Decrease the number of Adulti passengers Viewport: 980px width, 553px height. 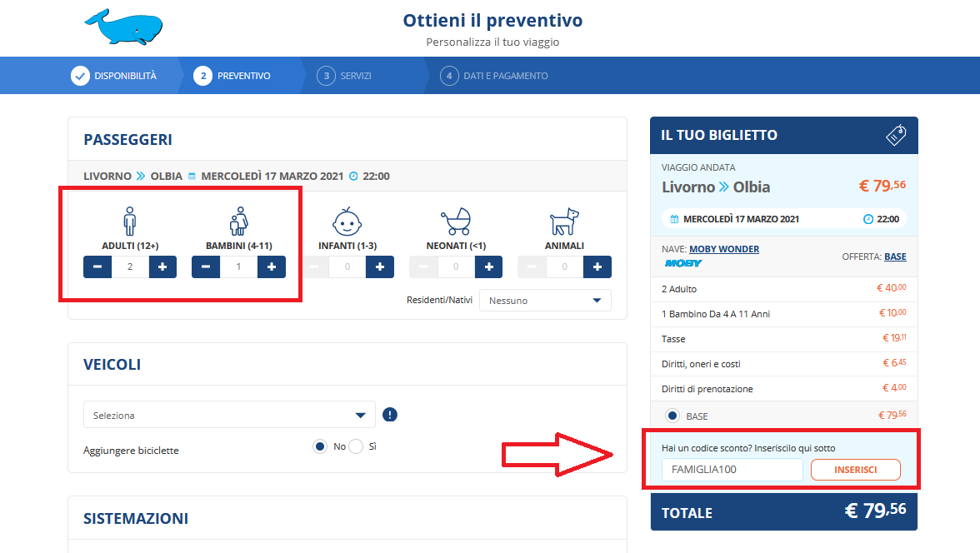point(97,267)
